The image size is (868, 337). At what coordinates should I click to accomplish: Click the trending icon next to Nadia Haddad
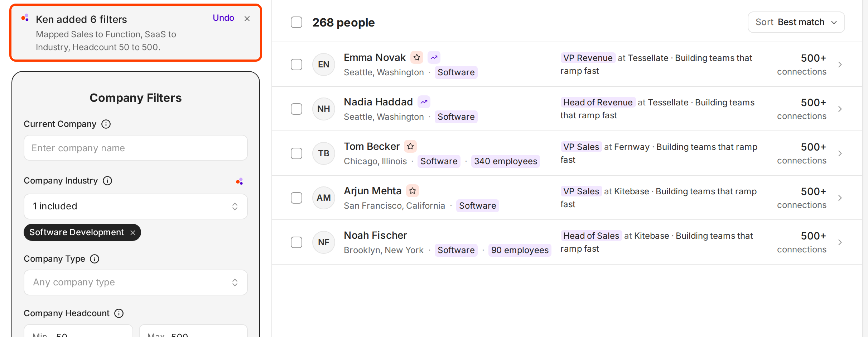click(x=424, y=102)
